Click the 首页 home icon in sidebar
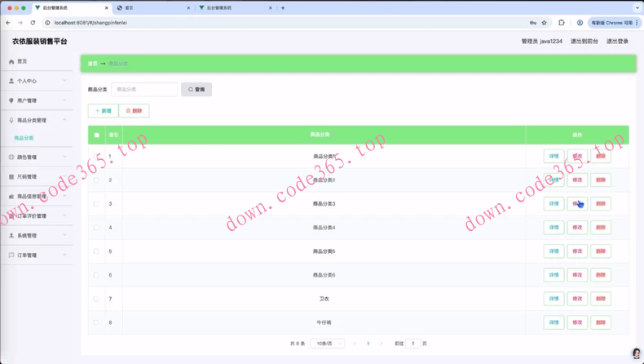The height and width of the screenshot is (364, 644). click(x=11, y=62)
